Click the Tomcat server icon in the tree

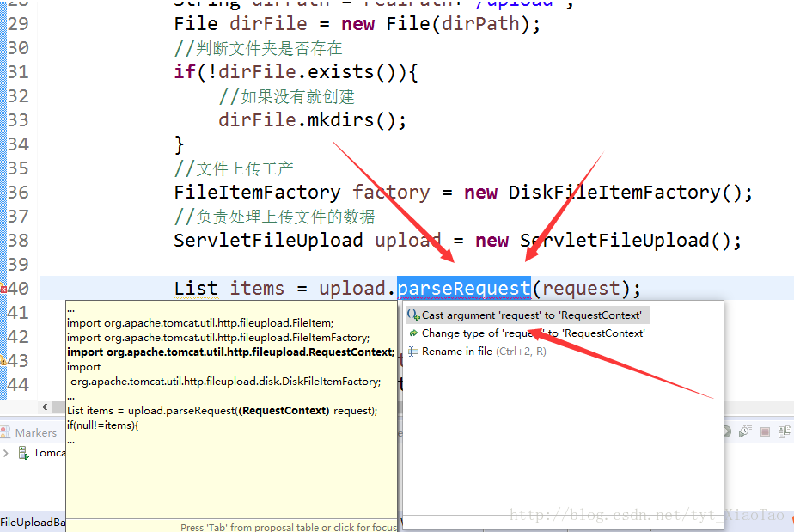(23, 452)
